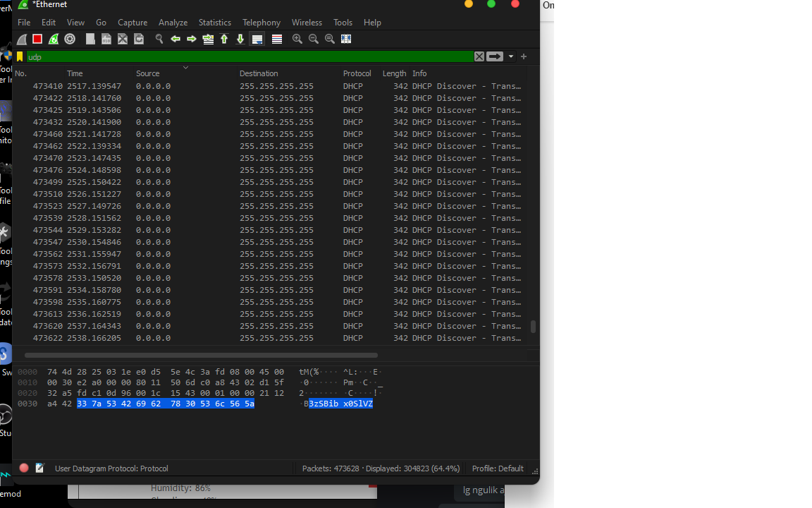Viewport: 812px width, 508px height.
Task: Save the capture file via toolbar icon
Action: click(106, 39)
